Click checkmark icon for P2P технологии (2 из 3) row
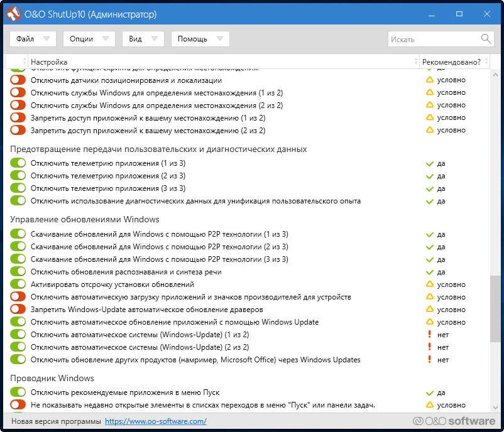This screenshot has height=432, width=504. click(429, 247)
